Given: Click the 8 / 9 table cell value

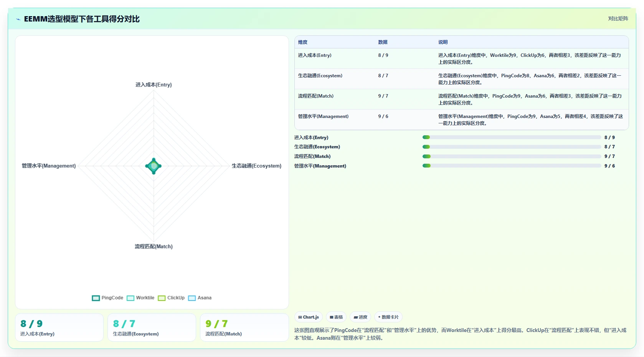Looking at the screenshot, I should [x=383, y=55].
